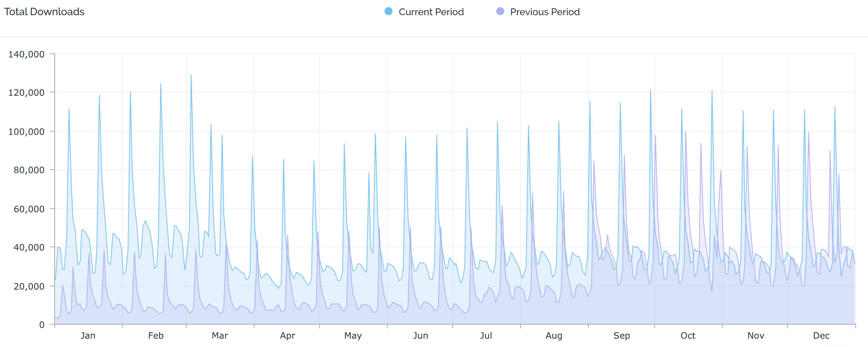The width and height of the screenshot is (868, 347).
Task: Click the 0 y-axis value
Action: point(42,325)
